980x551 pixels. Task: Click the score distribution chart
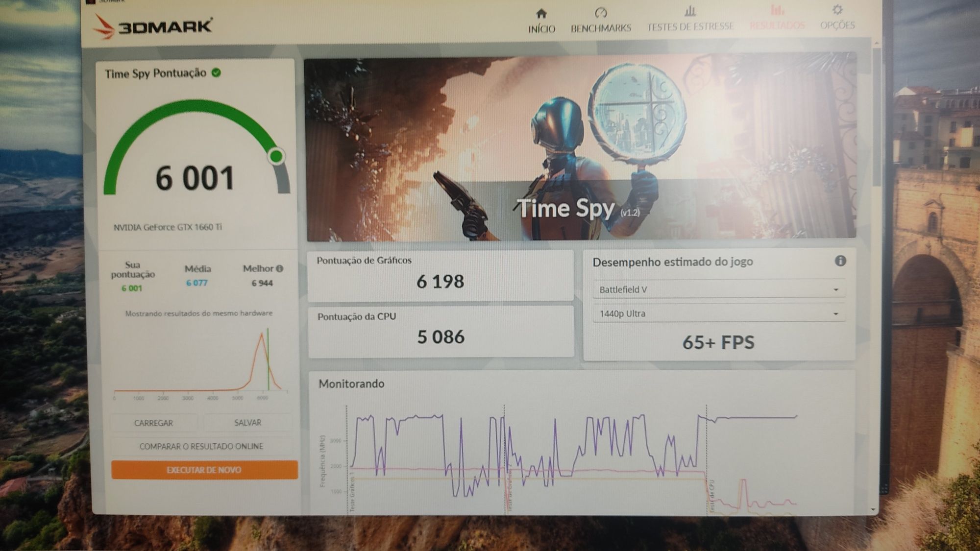pos(200,364)
